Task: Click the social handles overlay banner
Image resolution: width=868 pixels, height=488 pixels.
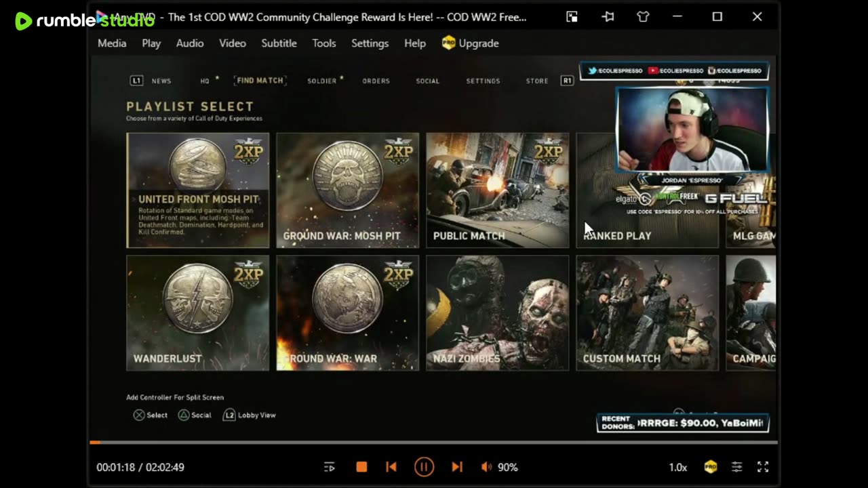Action: pyautogui.click(x=675, y=70)
